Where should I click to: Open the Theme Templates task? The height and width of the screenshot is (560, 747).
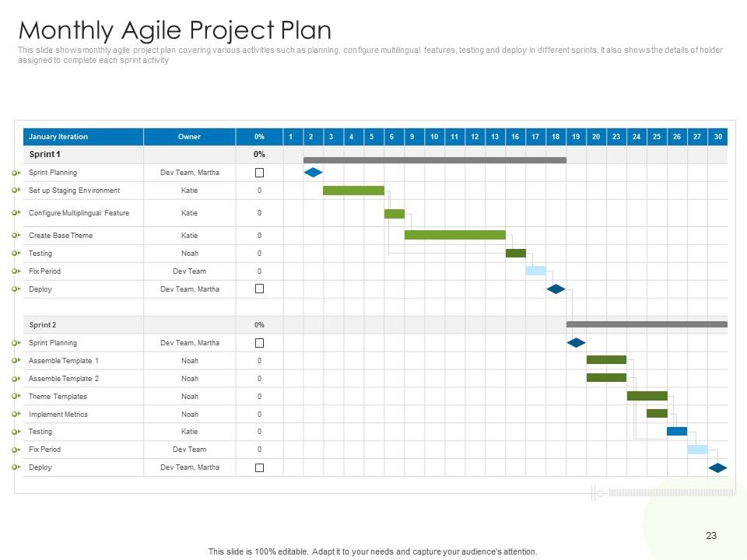pyautogui.click(x=58, y=397)
